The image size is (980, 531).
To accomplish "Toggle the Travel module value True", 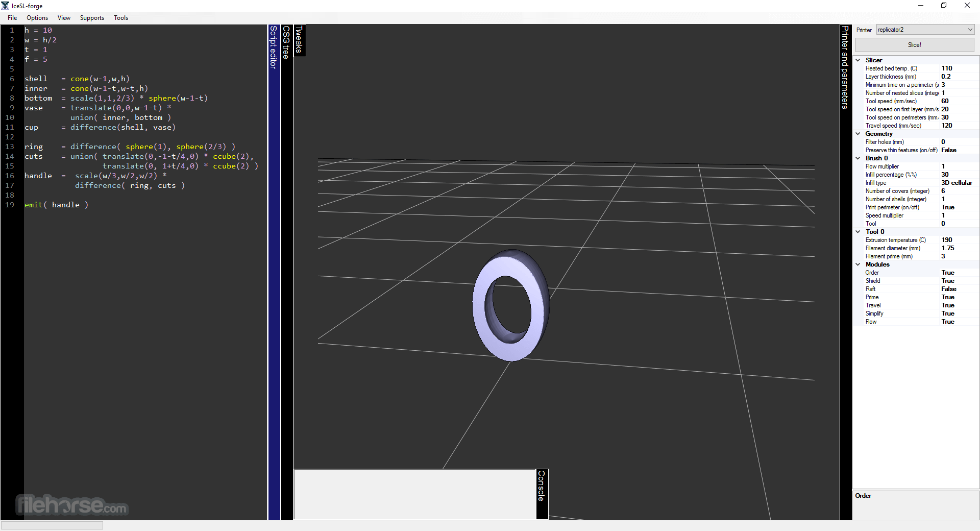I will pos(948,305).
